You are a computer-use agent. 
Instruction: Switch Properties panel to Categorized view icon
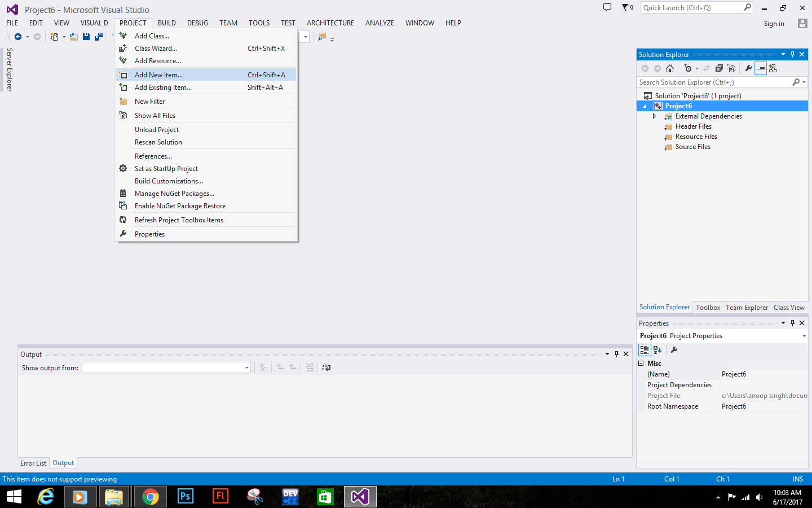pos(644,350)
